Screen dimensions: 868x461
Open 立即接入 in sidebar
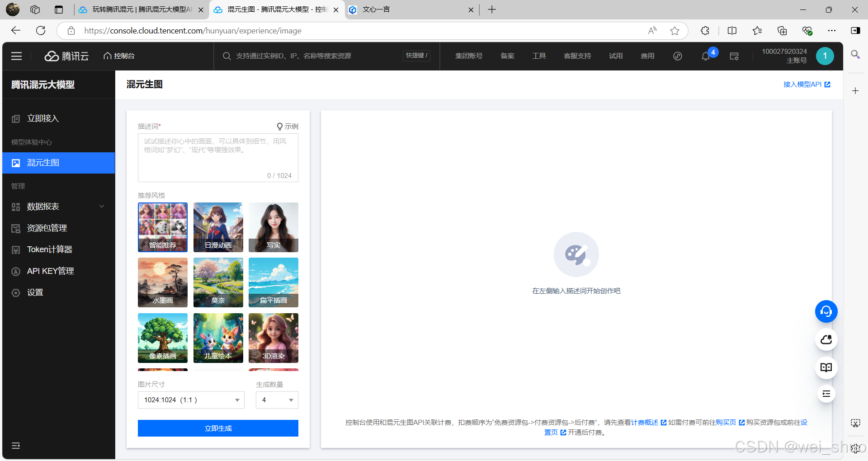[x=59, y=118]
